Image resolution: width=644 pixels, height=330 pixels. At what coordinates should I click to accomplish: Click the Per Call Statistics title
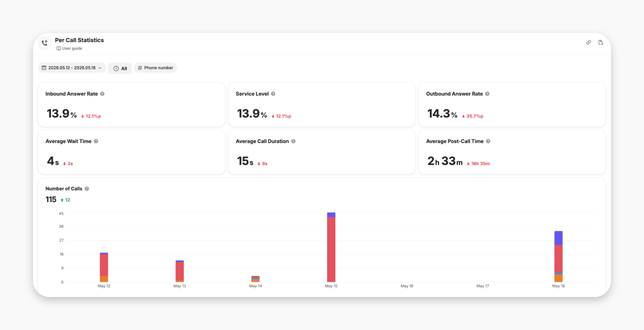click(79, 40)
